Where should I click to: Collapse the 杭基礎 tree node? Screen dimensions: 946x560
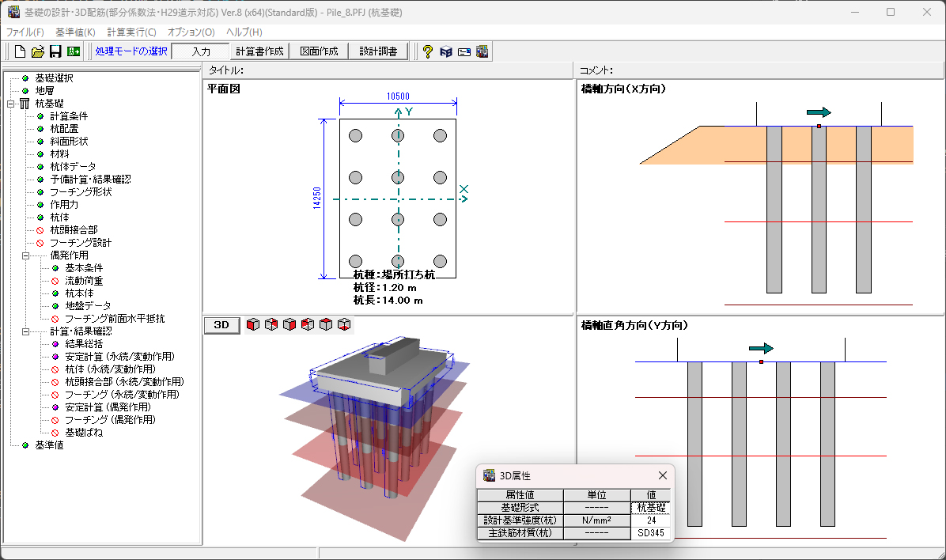pos(11,104)
